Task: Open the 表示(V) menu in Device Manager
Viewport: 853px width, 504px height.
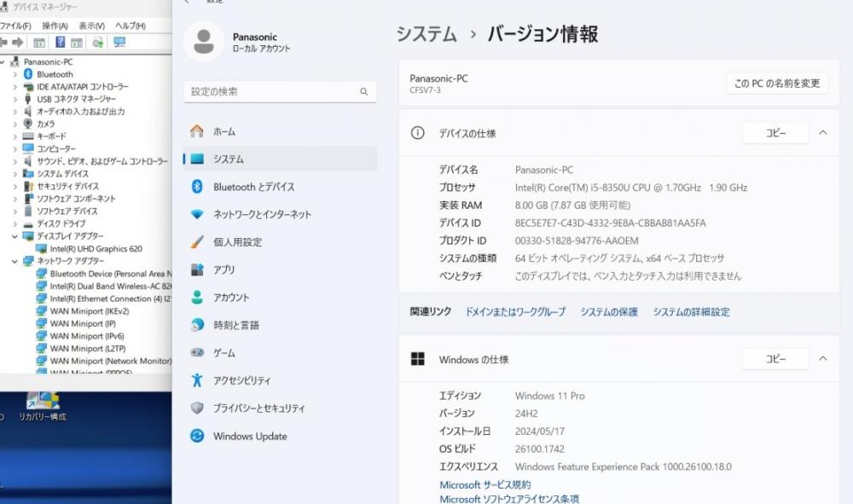Action: pyautogui.click(x=91, y=26)
